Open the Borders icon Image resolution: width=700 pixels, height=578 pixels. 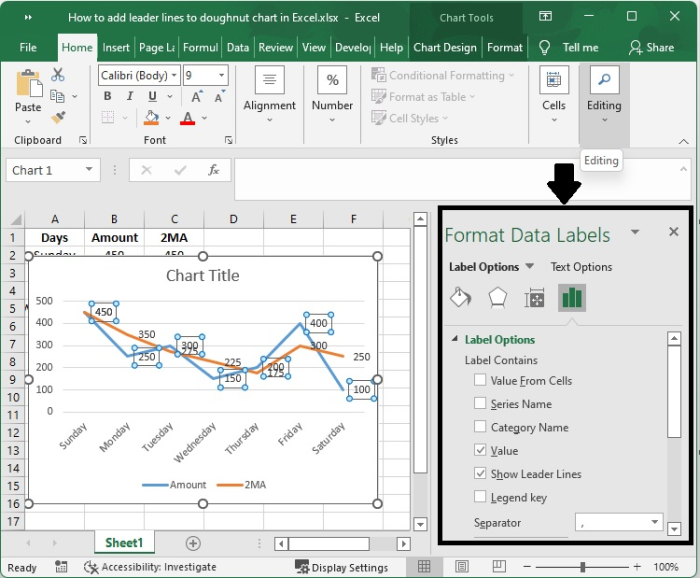(x=108, y=117)
